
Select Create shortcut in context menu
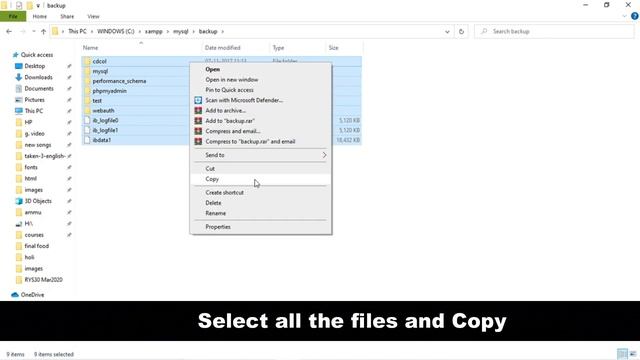260,193
